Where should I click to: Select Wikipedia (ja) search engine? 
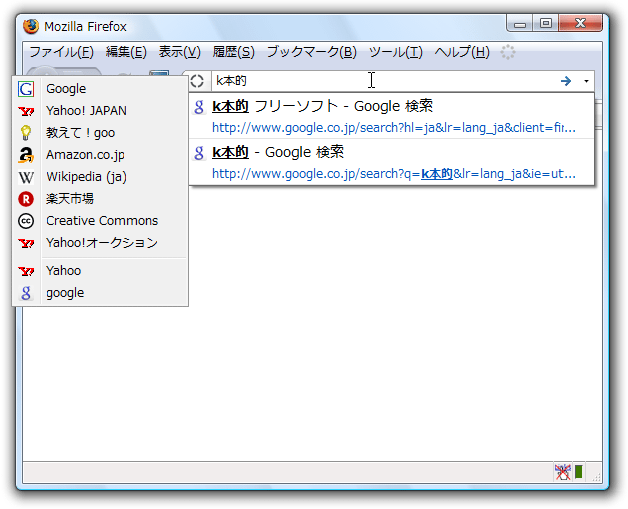[x=100, y=177]
